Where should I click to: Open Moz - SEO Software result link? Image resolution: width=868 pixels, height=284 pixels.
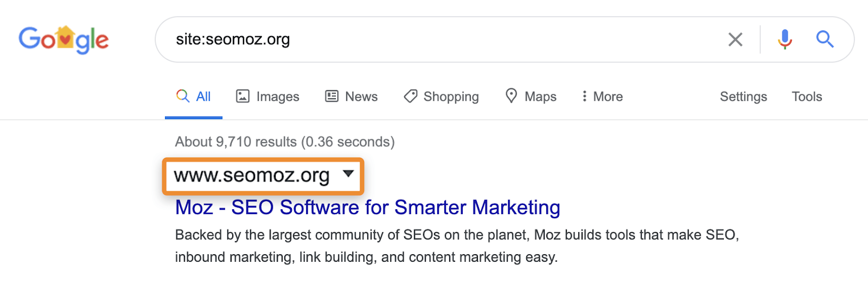(x=367, y=208)
